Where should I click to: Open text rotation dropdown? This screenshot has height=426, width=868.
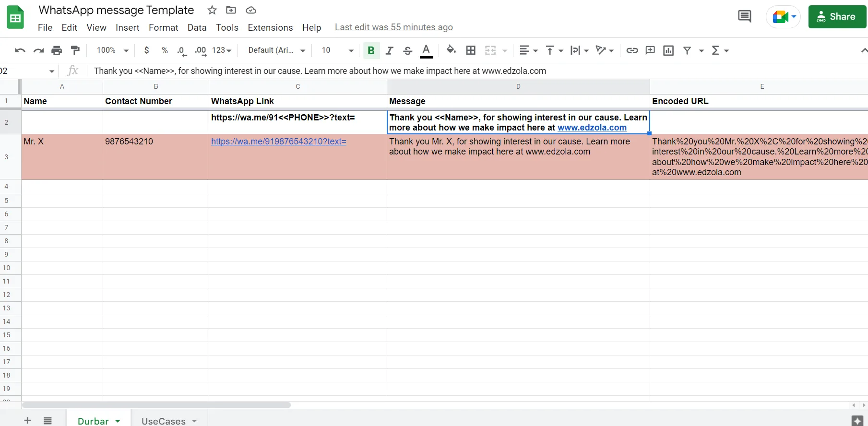tap(605, 50)
